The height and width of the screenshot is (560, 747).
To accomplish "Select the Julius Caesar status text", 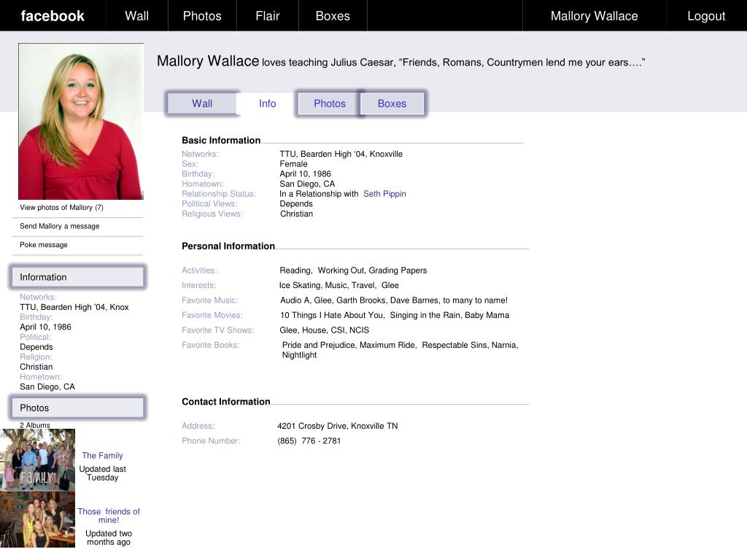I will [x=454, y=63].
